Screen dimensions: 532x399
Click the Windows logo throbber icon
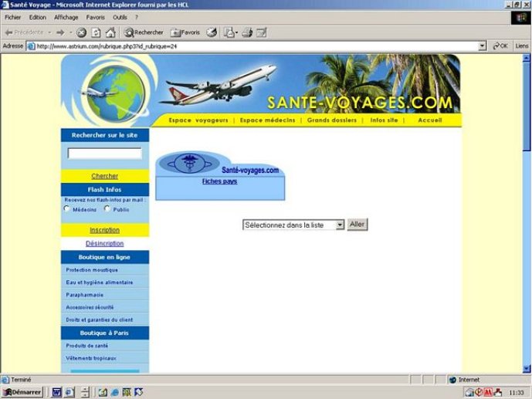(520, 18)
